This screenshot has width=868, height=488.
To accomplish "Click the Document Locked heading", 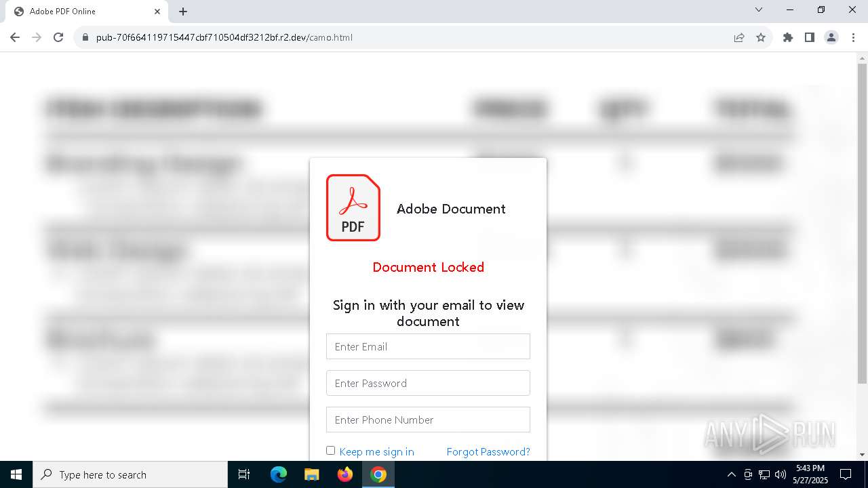I will click(428, 267).
